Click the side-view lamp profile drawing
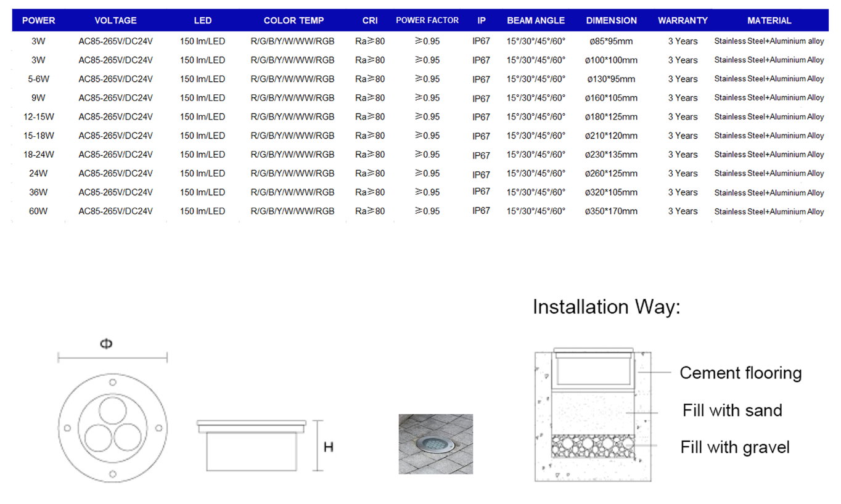 point(251,446)
